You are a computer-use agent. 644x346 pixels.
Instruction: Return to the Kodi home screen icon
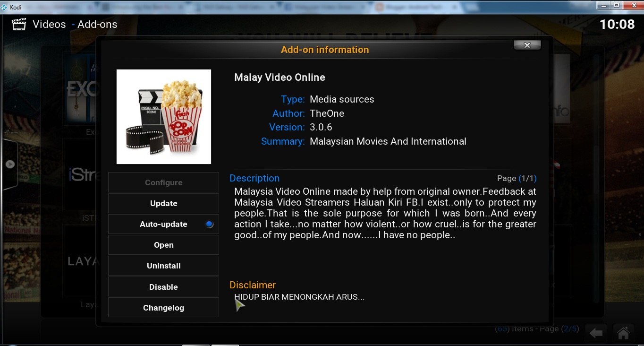(x=624, y=334)
